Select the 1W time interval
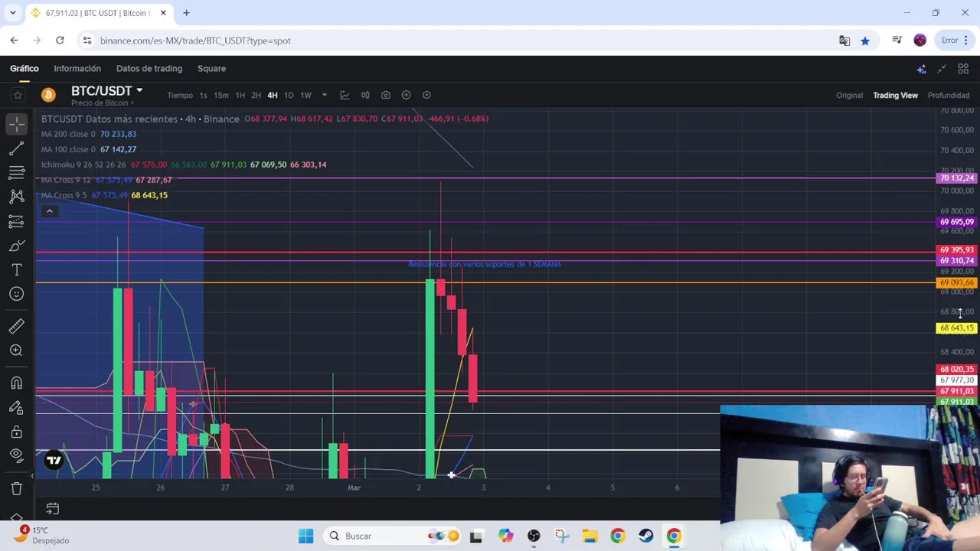 click(x=305, y=96)
